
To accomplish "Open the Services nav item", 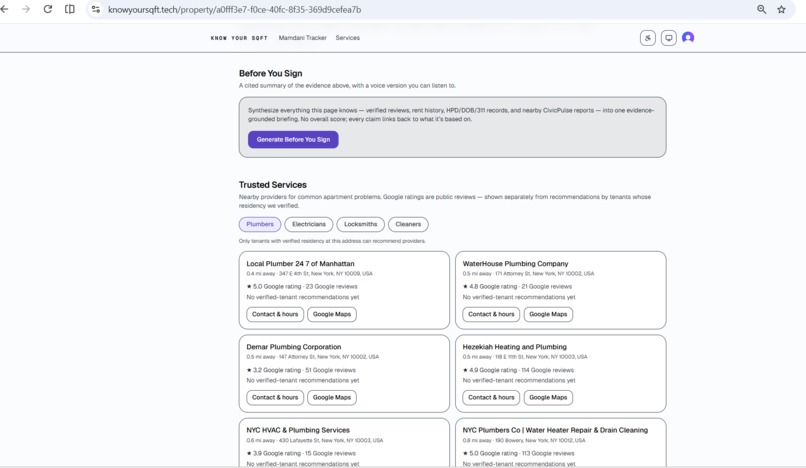I will point(347,38).
